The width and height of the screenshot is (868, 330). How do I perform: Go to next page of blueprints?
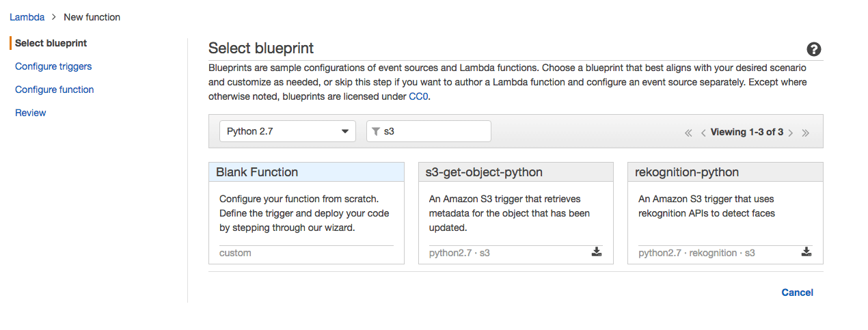791,133
